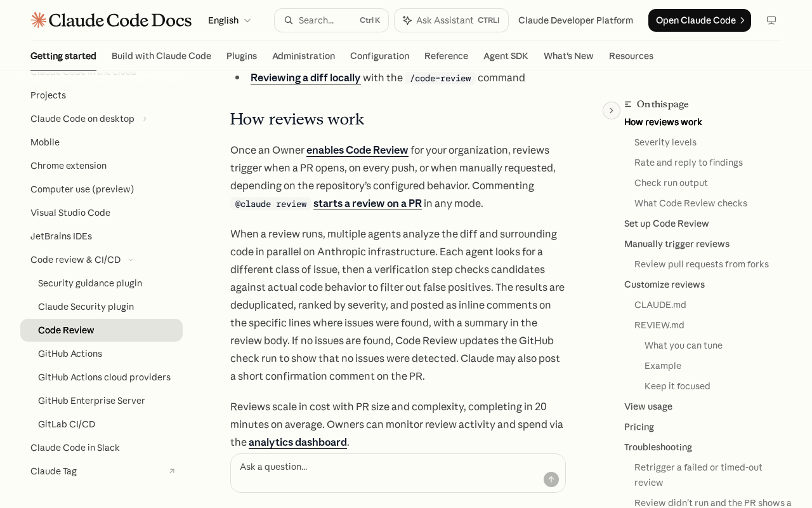The height and width of the screenshot is (508, 812).
Task: Open Claude Security plugin page
Action: (x=101, y=307)
